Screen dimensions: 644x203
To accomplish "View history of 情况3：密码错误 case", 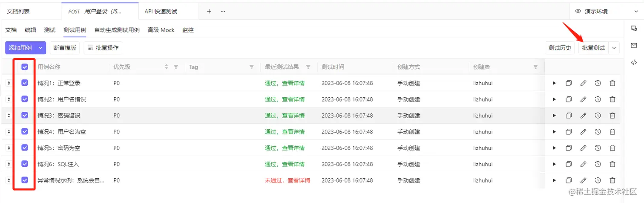I will [x=598, y=116].
